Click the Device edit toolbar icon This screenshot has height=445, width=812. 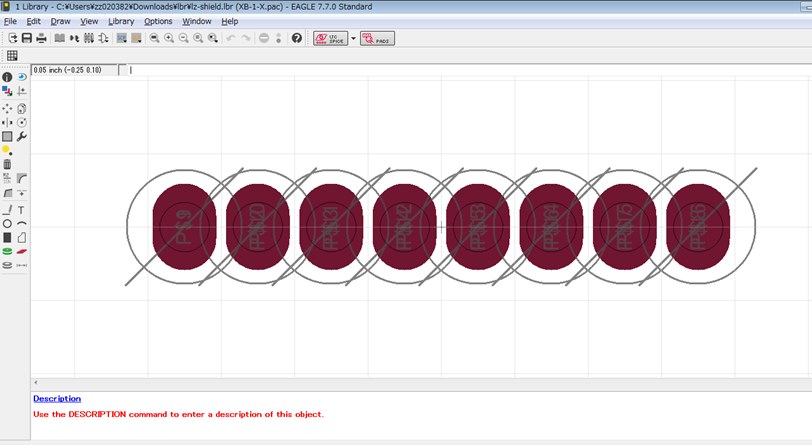coord(75,38)
